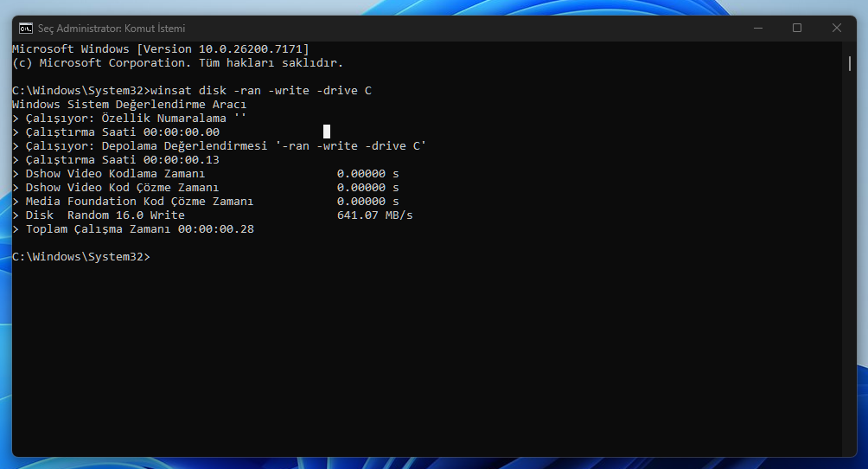Close the Komut İstemi window
The image size is (868, 469).
tap(837, 29)
